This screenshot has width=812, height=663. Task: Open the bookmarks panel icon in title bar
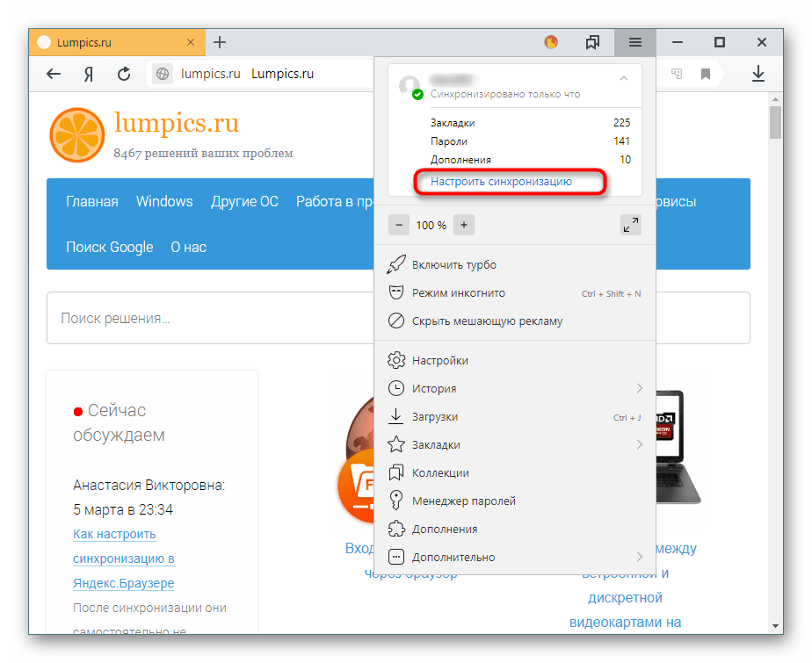click(592, 42)
